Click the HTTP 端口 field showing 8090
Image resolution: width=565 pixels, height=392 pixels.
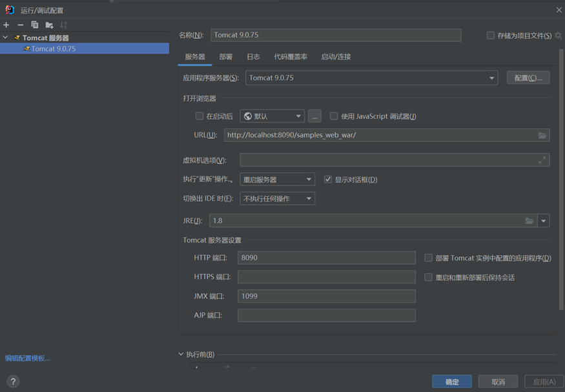[x=327, y=258]
